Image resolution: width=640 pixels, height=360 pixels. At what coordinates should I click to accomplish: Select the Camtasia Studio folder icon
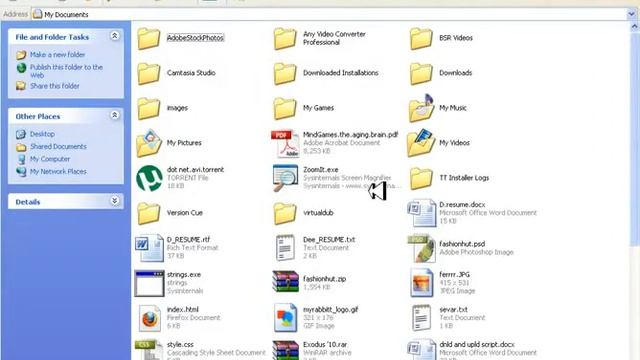(x=149, y=73)
